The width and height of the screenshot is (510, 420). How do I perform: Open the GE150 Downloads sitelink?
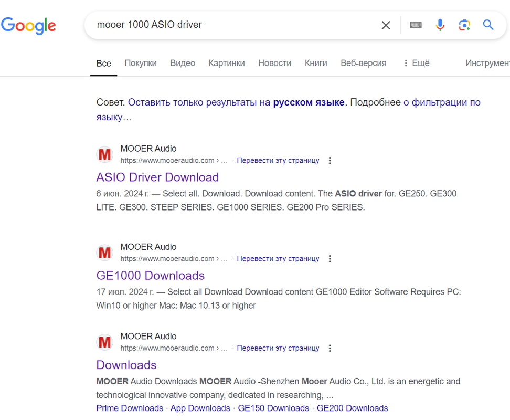[x=273, y=408]
